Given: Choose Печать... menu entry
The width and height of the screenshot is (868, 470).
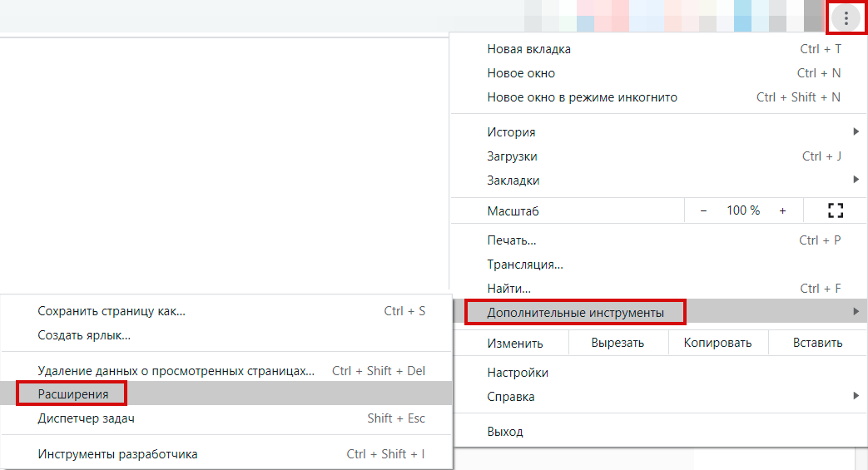Looking at the screenshot, I should [659, 240].
